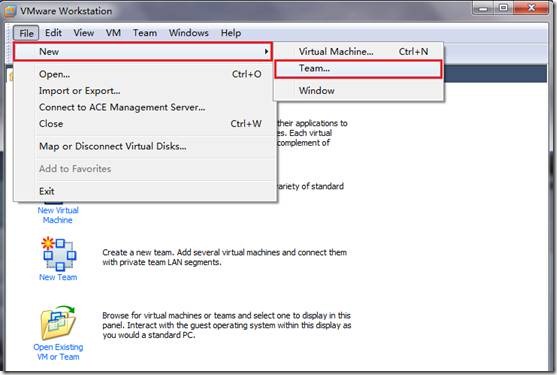Open the Help menu
557x375 pixels.
pyautogui.click(x=231, y=33)
